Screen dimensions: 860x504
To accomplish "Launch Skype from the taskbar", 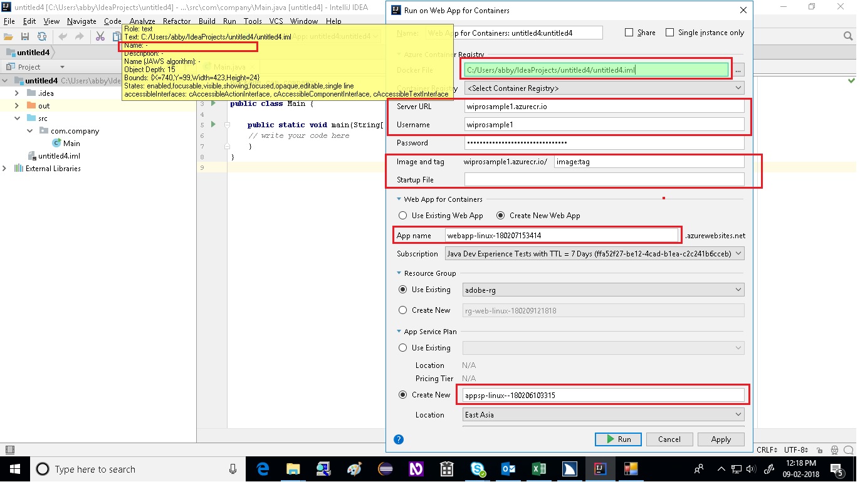I will point(478,469).
